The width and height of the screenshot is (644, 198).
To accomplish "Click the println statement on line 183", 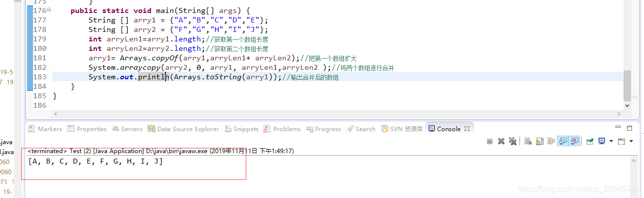I will 185,77.
